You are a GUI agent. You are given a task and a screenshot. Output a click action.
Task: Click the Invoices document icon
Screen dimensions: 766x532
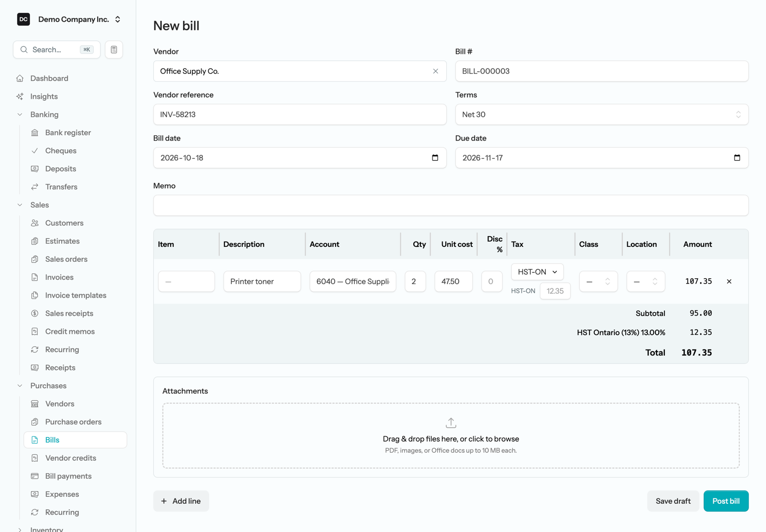[35, 277]
